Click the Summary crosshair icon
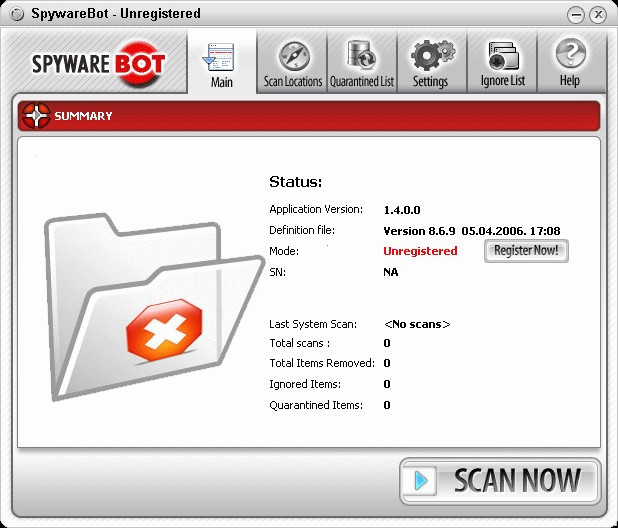Screen dimensions: 618x528 [36, 115]
